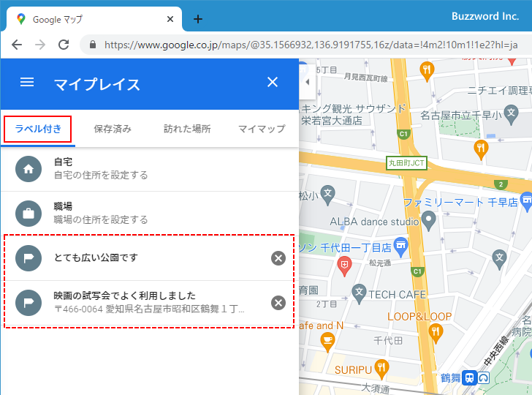Click the flag icon for 映画の試写会 entry
Screen dimensions: 532x395
[x=28, y=303]
